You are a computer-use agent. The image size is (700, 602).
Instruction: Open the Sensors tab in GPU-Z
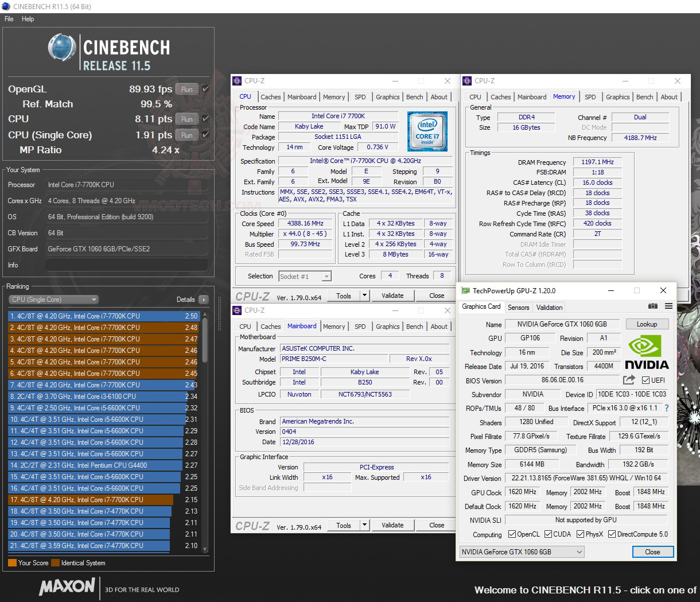518,308
